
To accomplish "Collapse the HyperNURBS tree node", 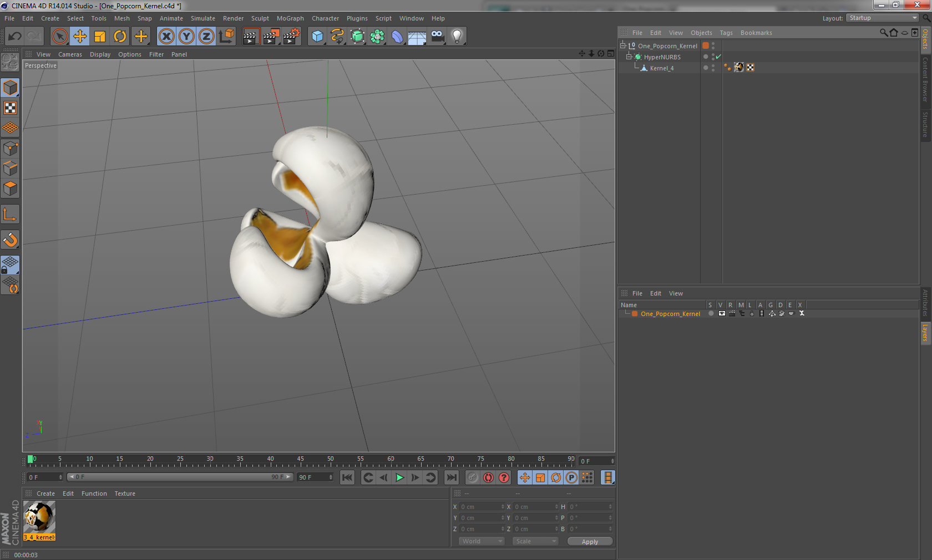I will point(629,57).
